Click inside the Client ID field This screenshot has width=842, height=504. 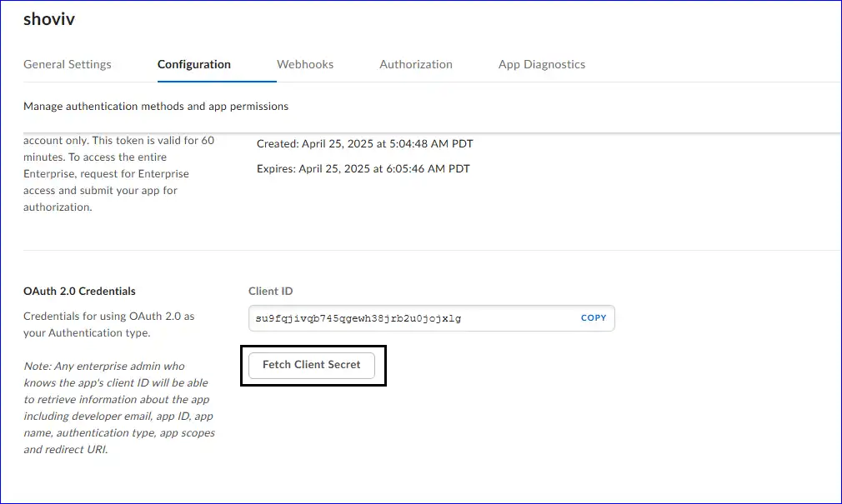(517, 318)
